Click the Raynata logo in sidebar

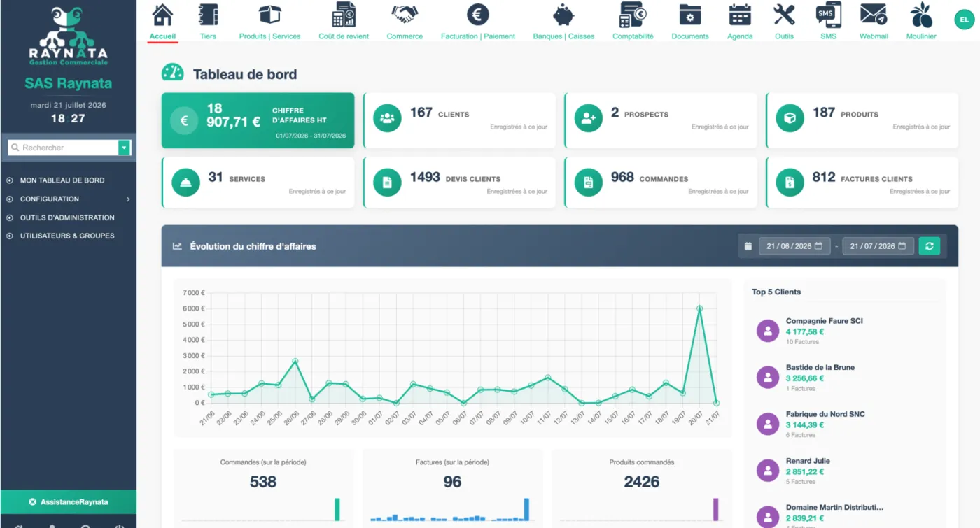68,36
